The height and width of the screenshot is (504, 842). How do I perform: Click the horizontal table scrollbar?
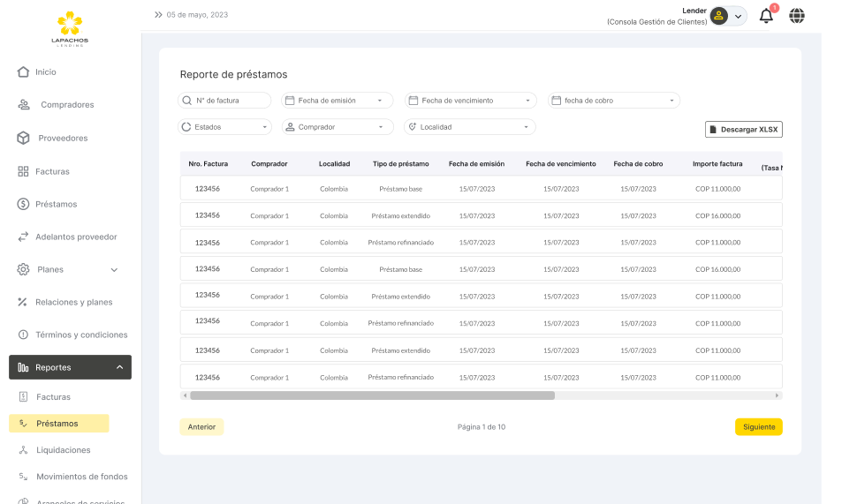click(x=372, y=395)
